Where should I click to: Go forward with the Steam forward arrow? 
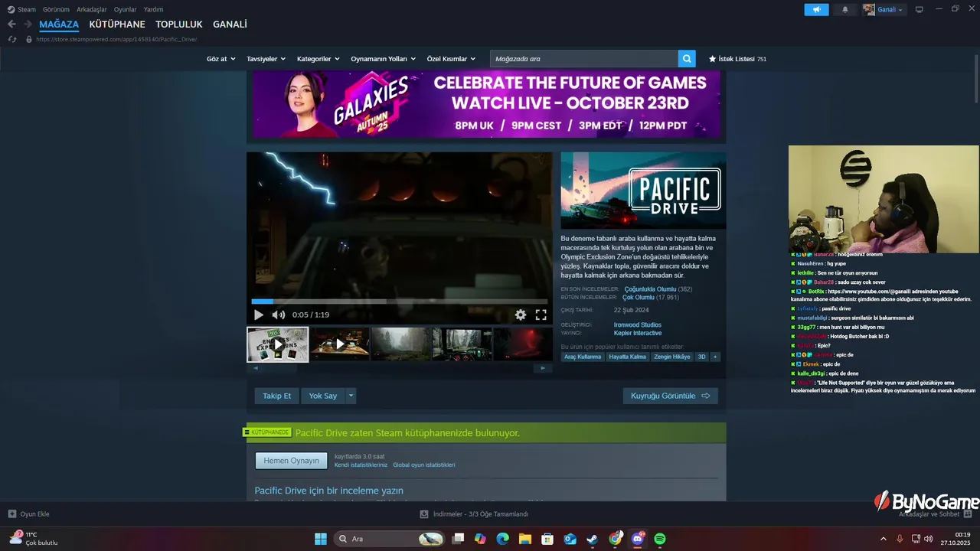(28, 24)
